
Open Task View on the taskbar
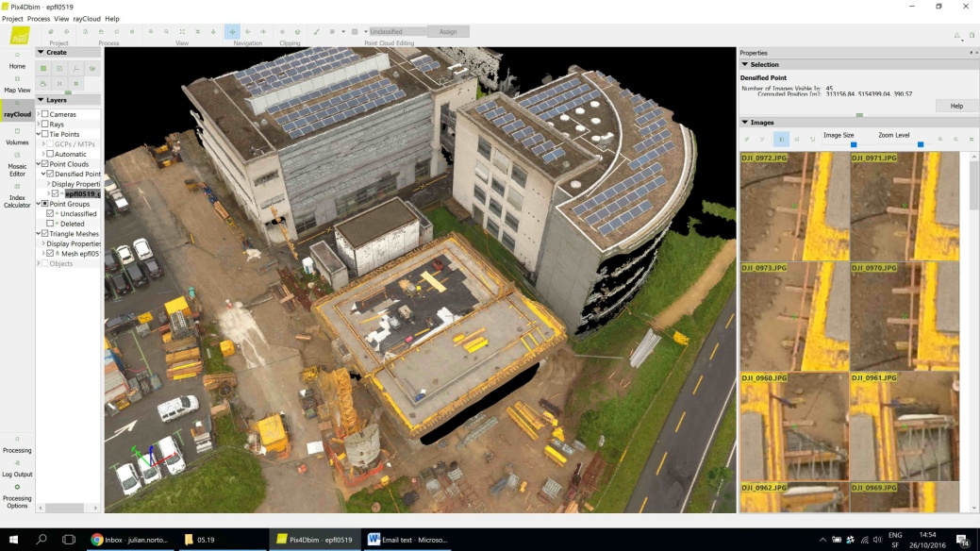tap(69, 539)
